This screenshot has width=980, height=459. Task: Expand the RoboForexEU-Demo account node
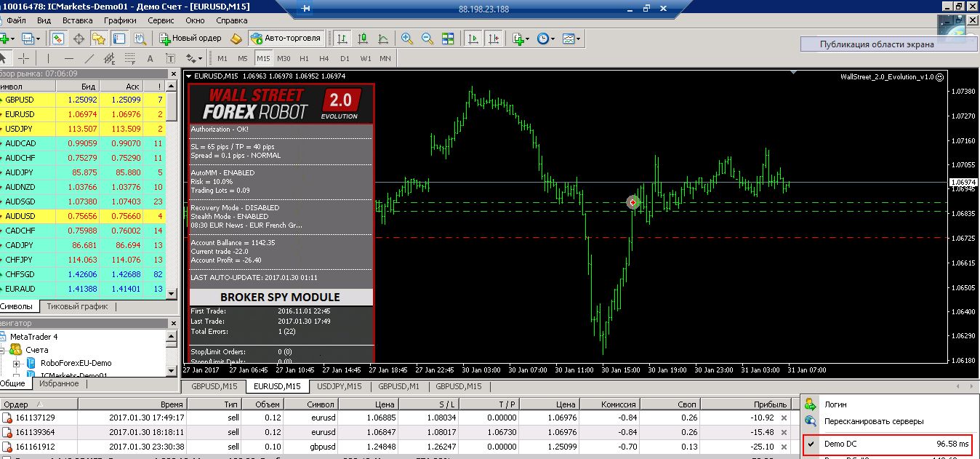pos(17,363)
